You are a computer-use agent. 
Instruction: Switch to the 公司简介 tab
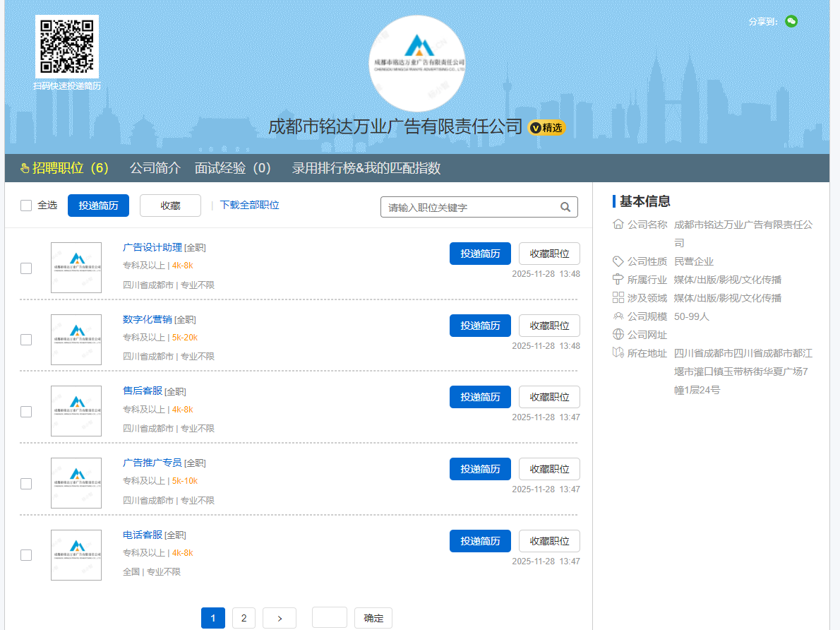(155, 168)
